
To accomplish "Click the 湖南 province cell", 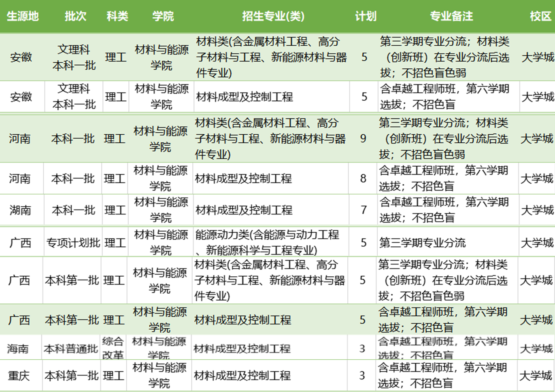I will click(20, 210).
